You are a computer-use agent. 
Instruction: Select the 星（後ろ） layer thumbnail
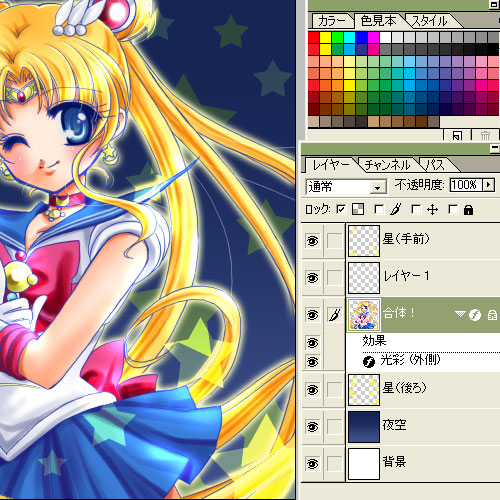[364, 390]
